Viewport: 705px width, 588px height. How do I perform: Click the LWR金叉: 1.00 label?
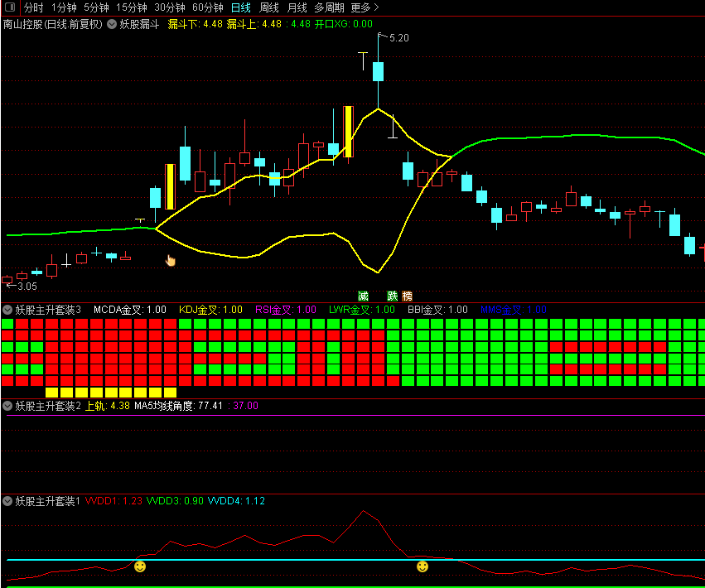tap(362, 310)
